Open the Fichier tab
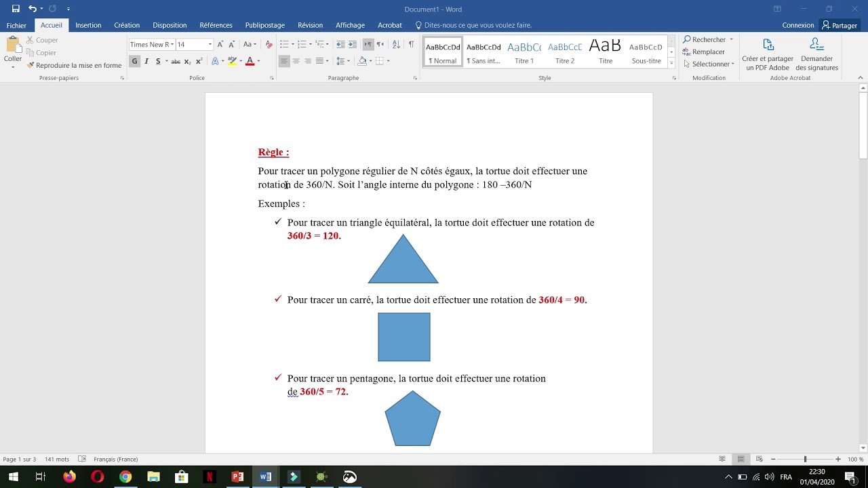The image size is (868, 488). tap(16, 25)
